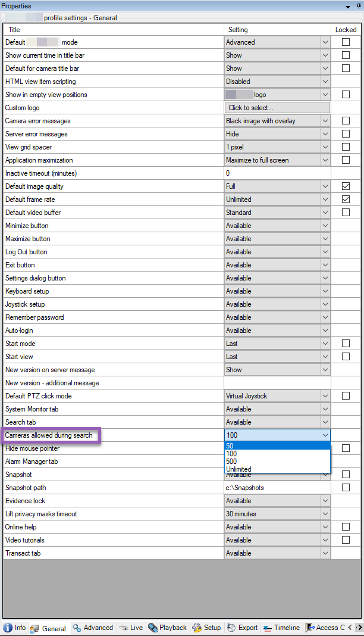
Task: Uncheck Locked for Default image quality
Action: [346, 186]
